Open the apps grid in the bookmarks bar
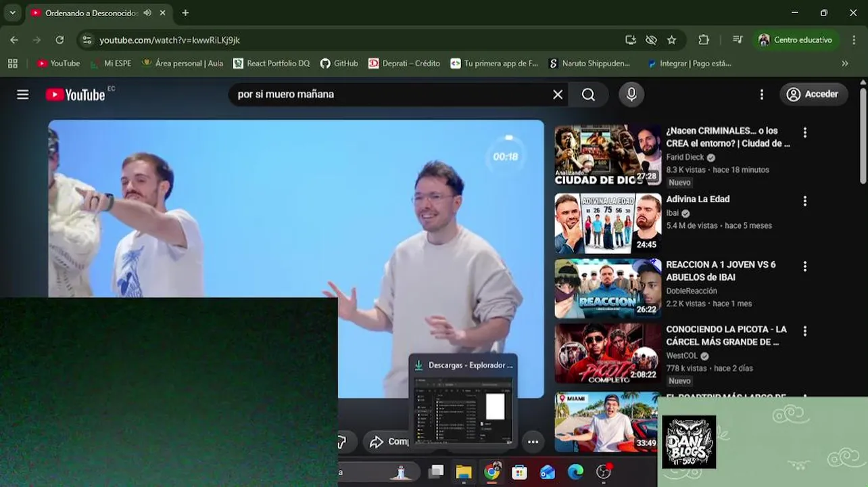Screen dimensions: 868x487 (12, 63)
